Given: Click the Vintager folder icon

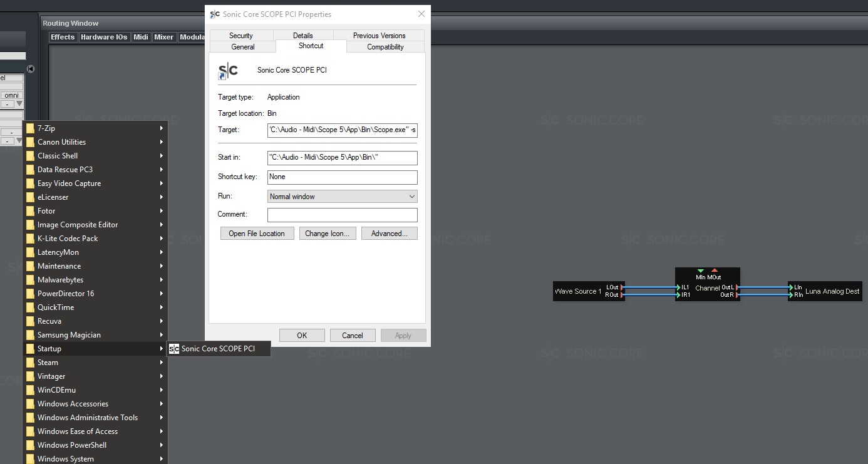Looking at the screenshot, I should click(30, 376).
